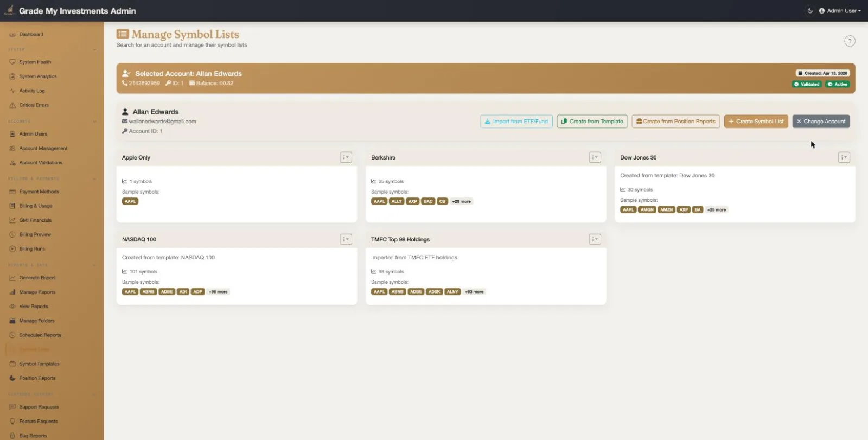Click '+25 more' in Dow Jones 30 card
Screen dimensions: 868x440
pos(717,209)
